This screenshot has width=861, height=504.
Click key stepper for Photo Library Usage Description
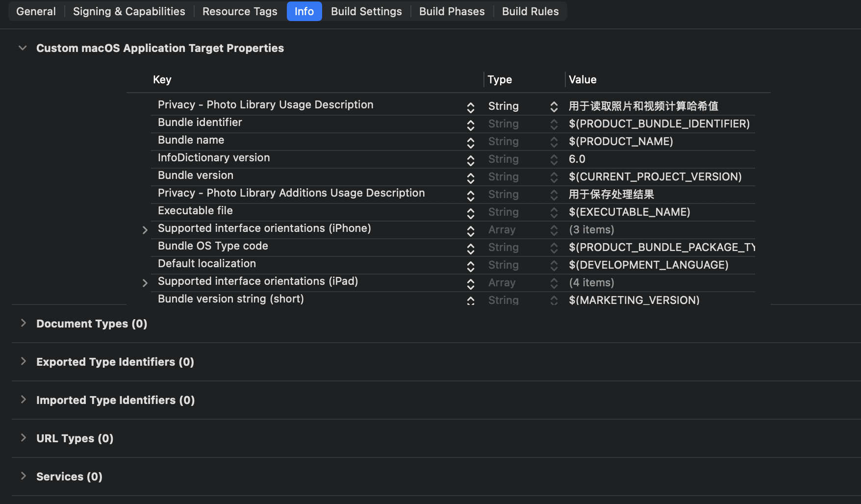click(471, 107)
